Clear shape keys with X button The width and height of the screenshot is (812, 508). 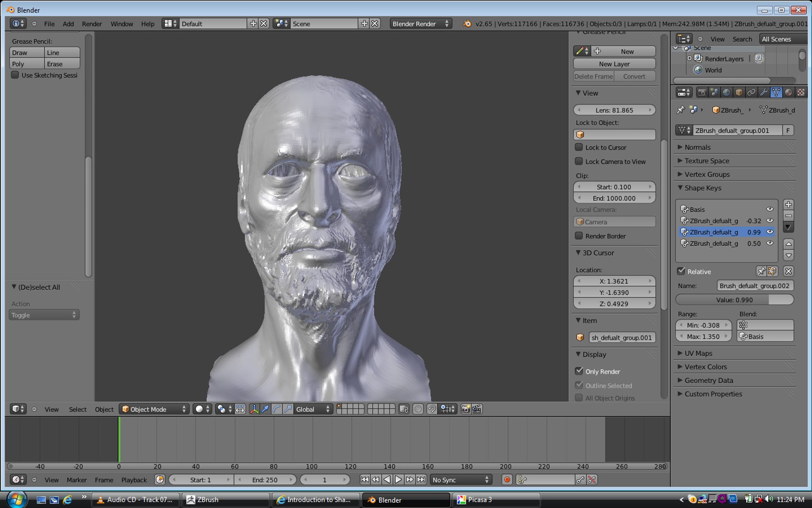(789, 271)
